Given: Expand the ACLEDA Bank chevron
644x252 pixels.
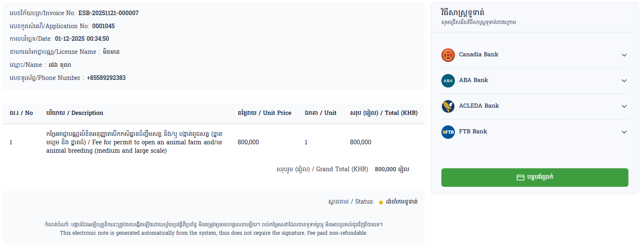Looking at the screenshot, I should [624, 106].
